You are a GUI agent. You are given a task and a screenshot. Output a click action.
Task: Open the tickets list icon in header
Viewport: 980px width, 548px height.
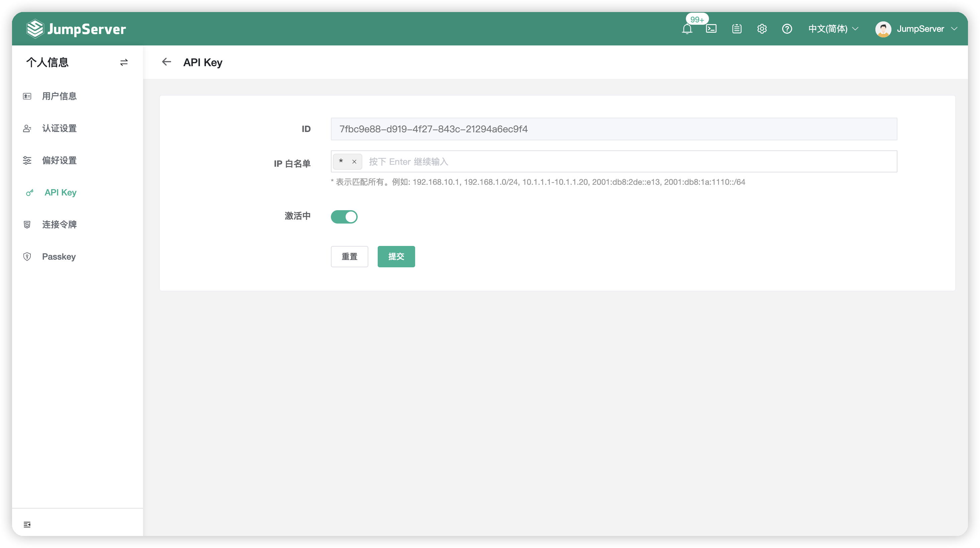tap(737, 29)
